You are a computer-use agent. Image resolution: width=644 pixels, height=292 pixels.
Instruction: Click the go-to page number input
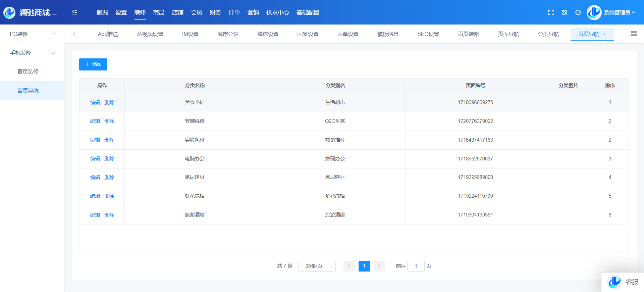click(416, 266)
